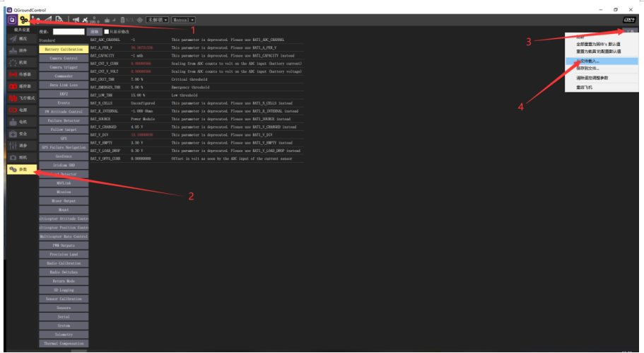Open the 机架 airframe sidebar item
Image resolution: width=644 pixels, height=353 pixels.
pos(22,62)
